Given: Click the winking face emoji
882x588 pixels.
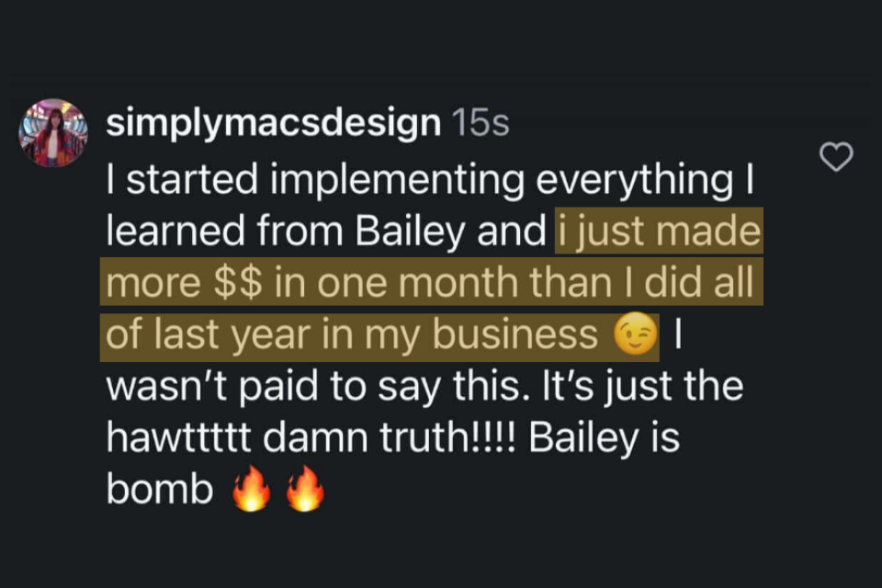Looking at the screenshot, I should coord(637,337).
